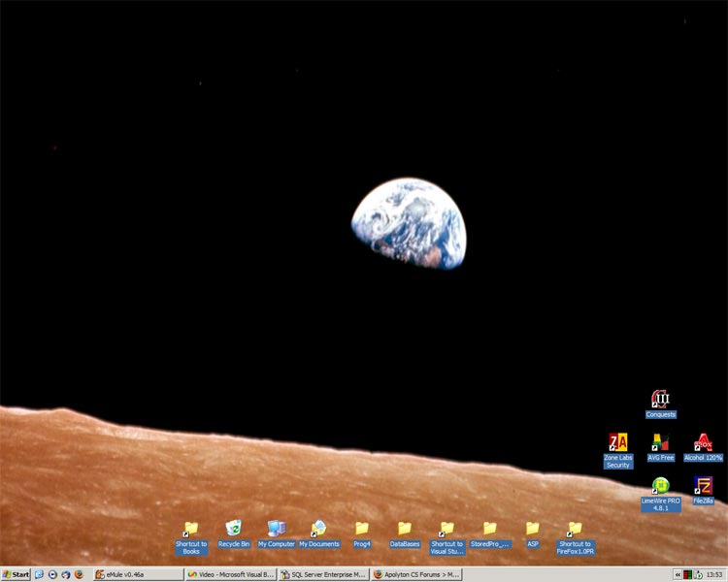Click the LimeWire PRO 4.8.1 icon
Screen dimensions: 728x582
660,486
